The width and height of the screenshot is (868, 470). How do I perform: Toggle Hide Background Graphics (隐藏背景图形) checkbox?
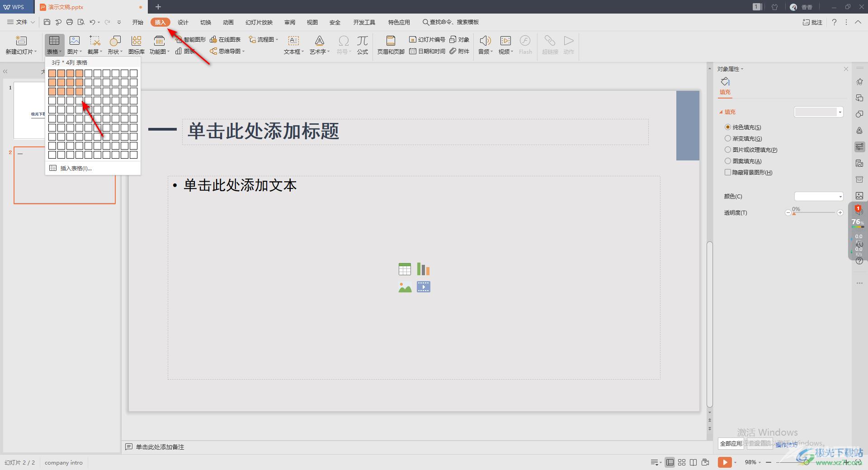pyautogui.click(x=728, y=172)
